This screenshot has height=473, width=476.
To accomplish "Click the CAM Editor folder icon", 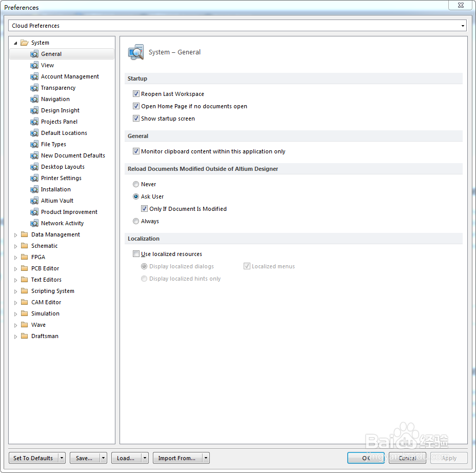I will click(x=24, y=302).
